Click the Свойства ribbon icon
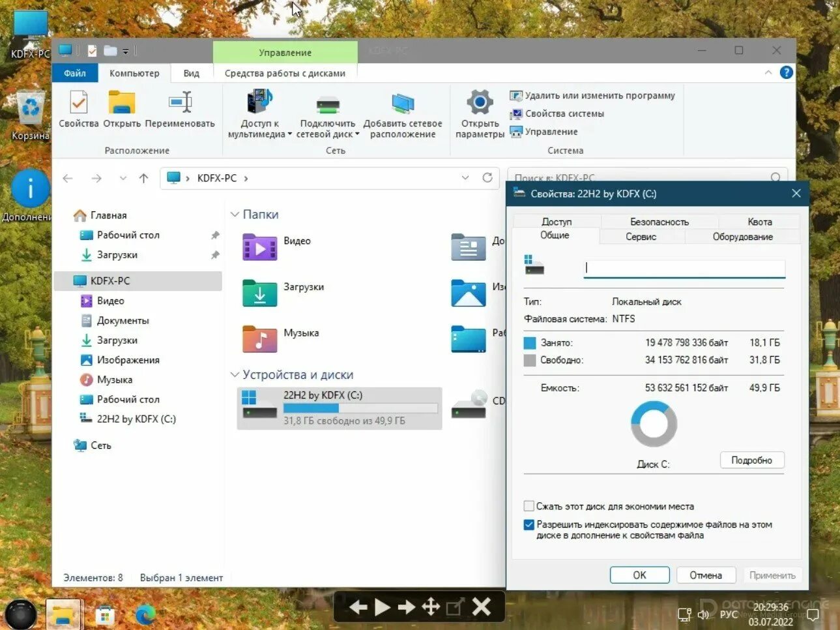The width and height of the screenshot is (840, 630). coord(78,103)
